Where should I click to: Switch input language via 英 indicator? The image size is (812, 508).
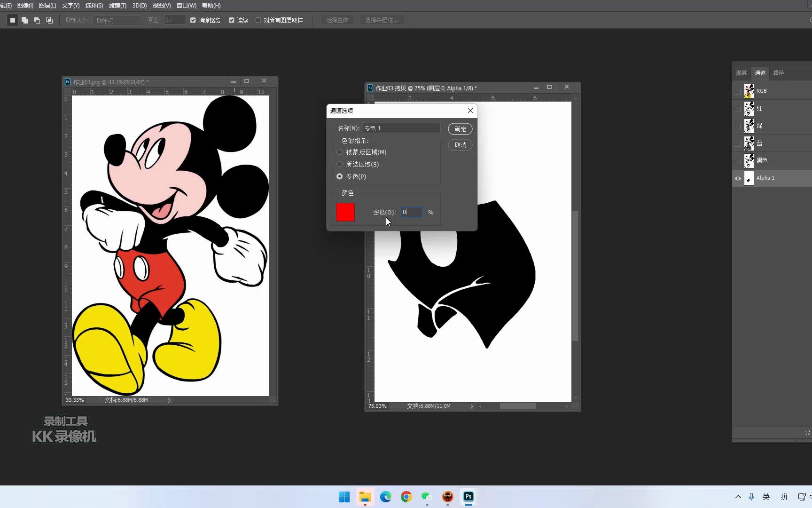coord(766,497)
